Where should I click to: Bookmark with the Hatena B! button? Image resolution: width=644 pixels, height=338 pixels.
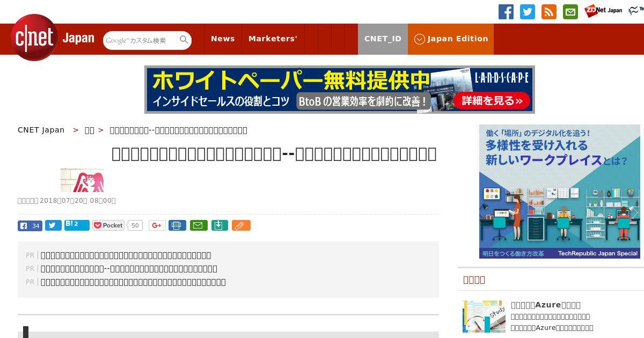tap(77, 225)
